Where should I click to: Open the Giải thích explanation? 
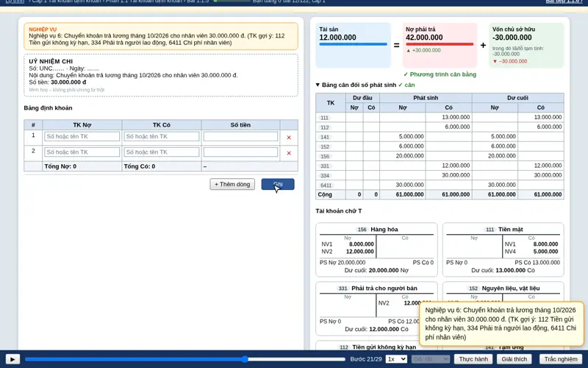(x=514, y=359)
